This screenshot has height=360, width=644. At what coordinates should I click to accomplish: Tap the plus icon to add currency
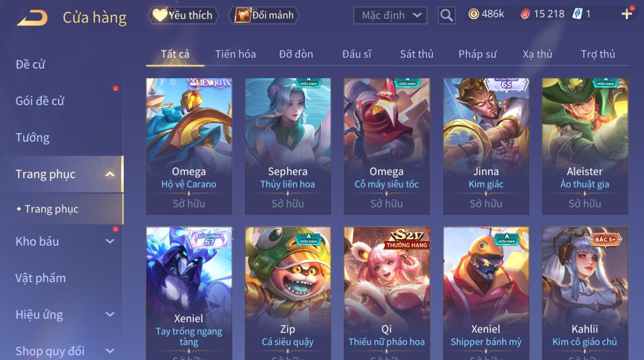(627, 14)
